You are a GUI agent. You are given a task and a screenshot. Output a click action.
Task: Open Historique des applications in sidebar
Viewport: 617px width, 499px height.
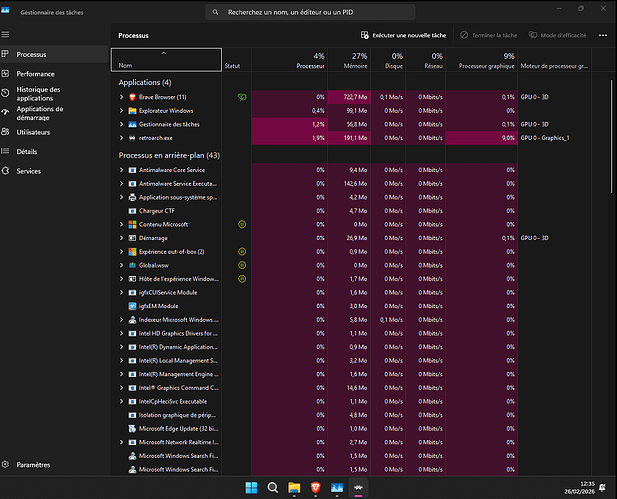click(x=39, y=92)
